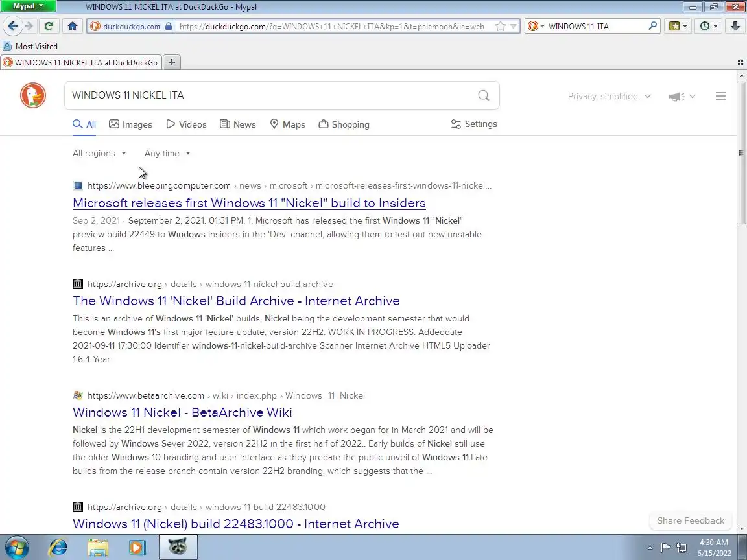Click the DuckDuckGo duck logo
747x560 pixels.
33,95
